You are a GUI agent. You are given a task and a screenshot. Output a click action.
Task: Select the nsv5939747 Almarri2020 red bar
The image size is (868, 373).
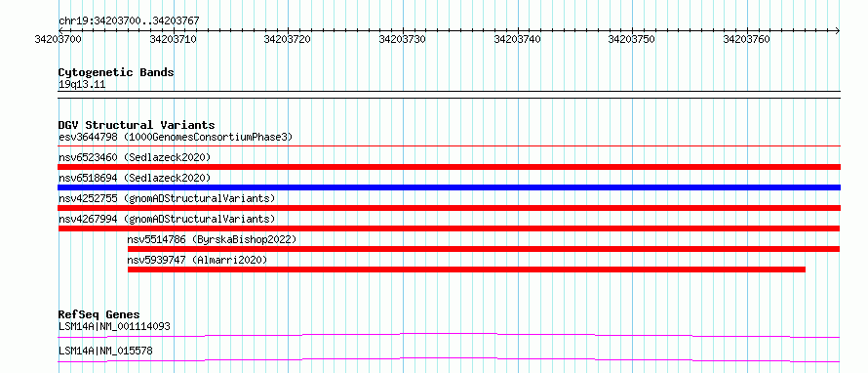click(x=466, y=269)
